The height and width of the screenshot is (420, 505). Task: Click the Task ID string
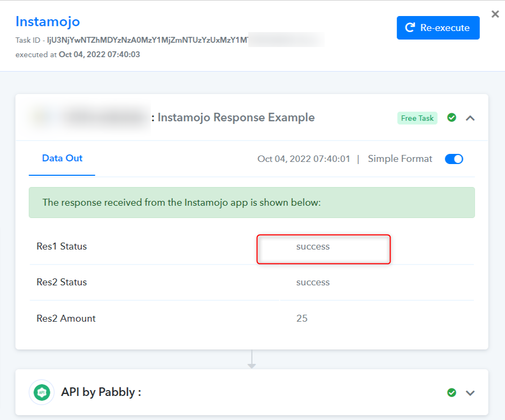[148, 40]
